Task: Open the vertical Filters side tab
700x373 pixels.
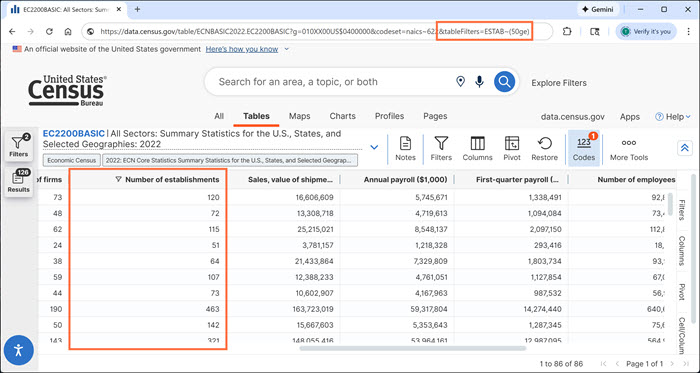Action: point(682,210)
